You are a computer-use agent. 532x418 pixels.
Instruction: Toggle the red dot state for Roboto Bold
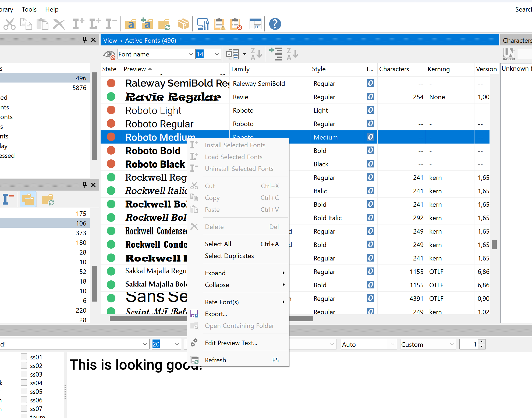coord(111,151)
